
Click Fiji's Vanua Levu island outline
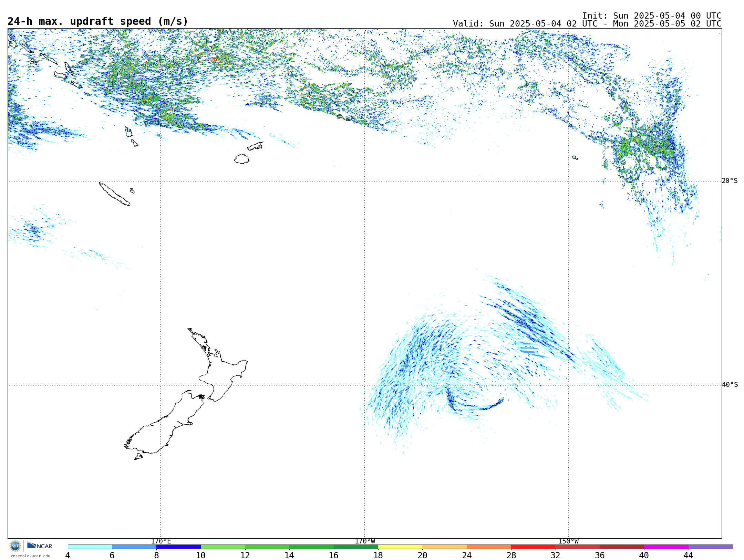pyautogui.click(x=255, y=146)
